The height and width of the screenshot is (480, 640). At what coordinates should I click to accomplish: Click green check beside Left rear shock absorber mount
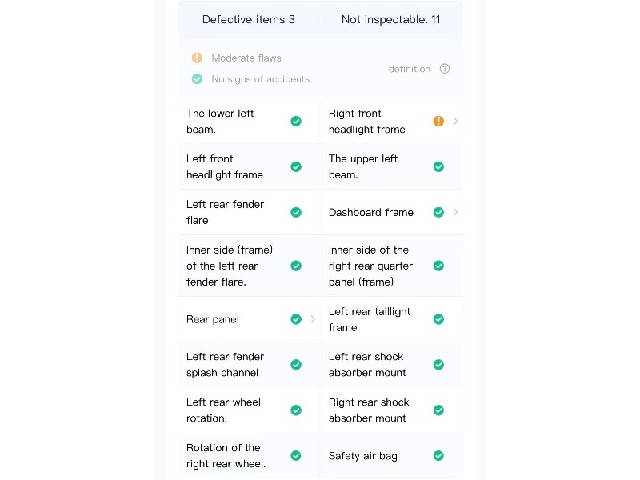(x=438, y=364)
